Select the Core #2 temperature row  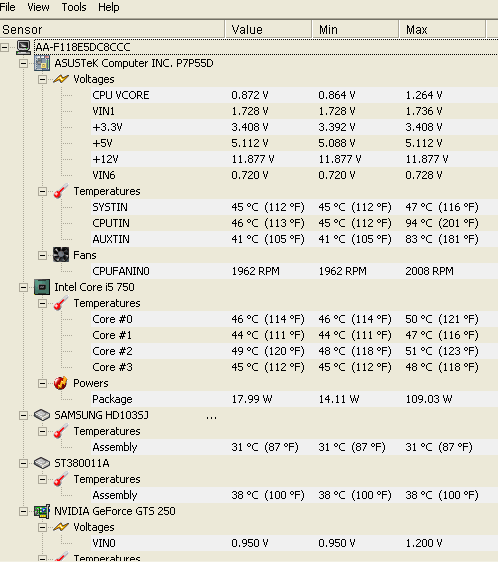tap(294, 351)
